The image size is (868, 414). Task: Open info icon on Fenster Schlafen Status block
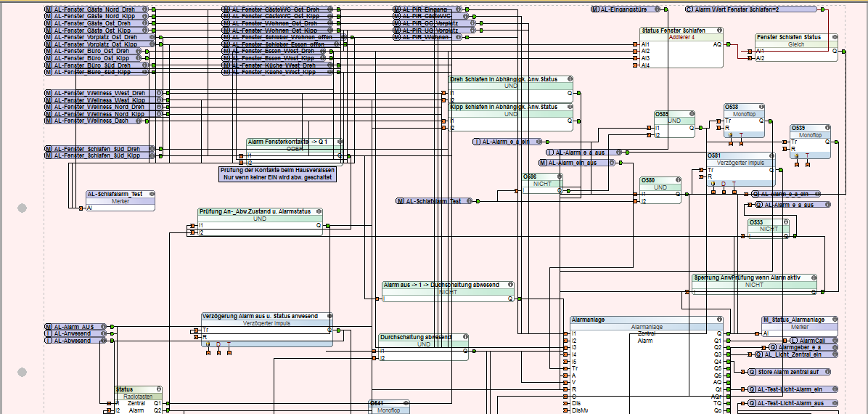[833, 37]
